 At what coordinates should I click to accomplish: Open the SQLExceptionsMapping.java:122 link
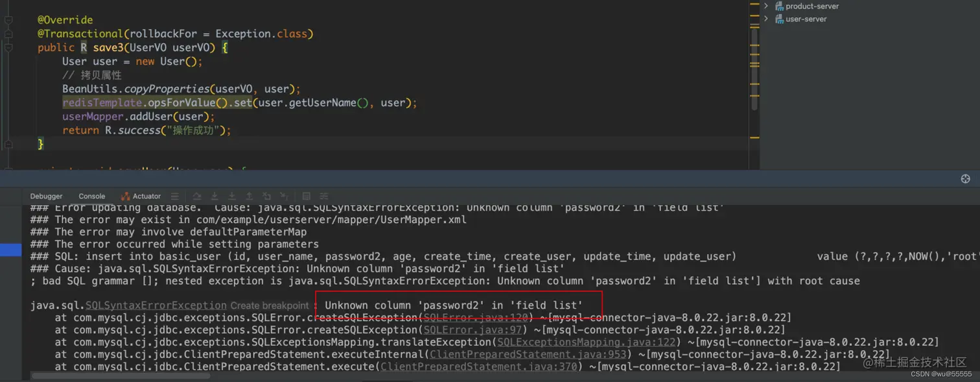click(588, 342)
